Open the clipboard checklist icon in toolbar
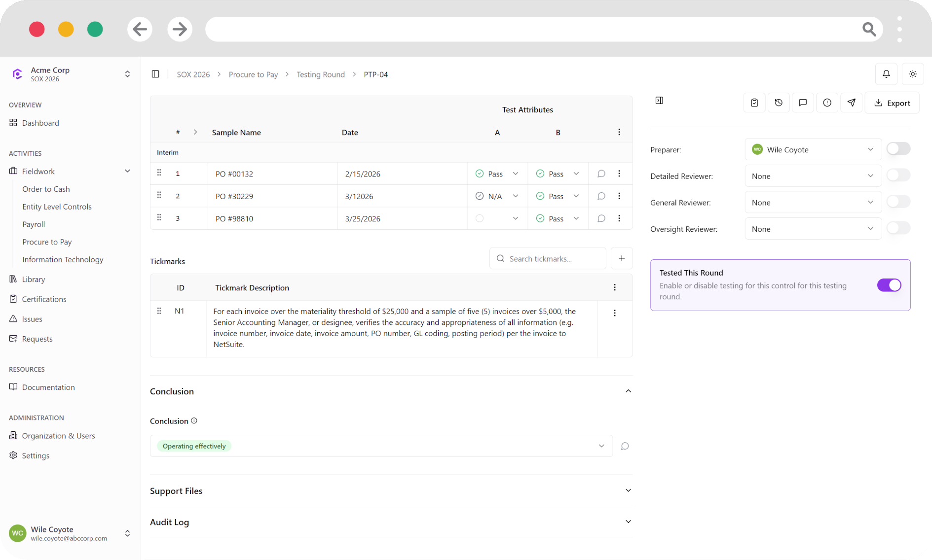The image size is (932, 560). [x=754, y=103]
